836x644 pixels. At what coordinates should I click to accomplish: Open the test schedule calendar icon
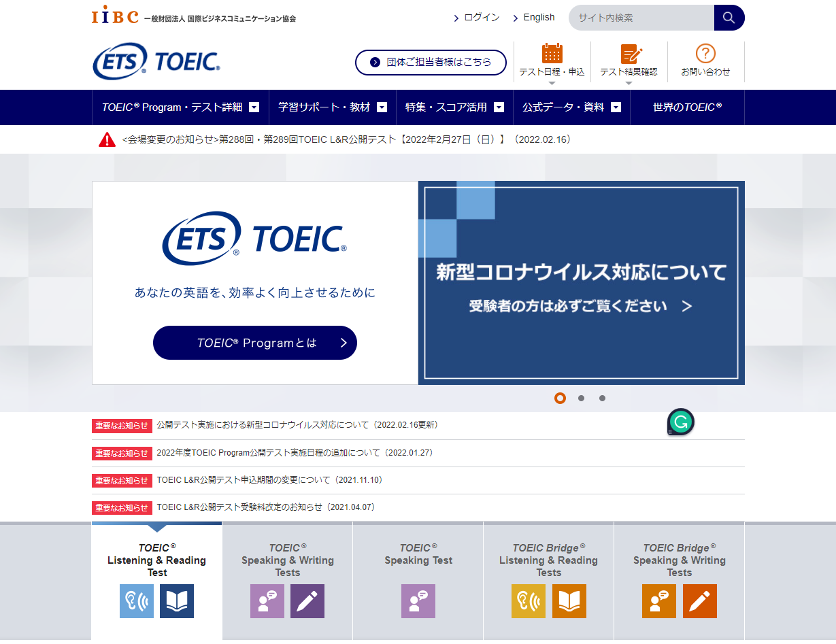552,53
